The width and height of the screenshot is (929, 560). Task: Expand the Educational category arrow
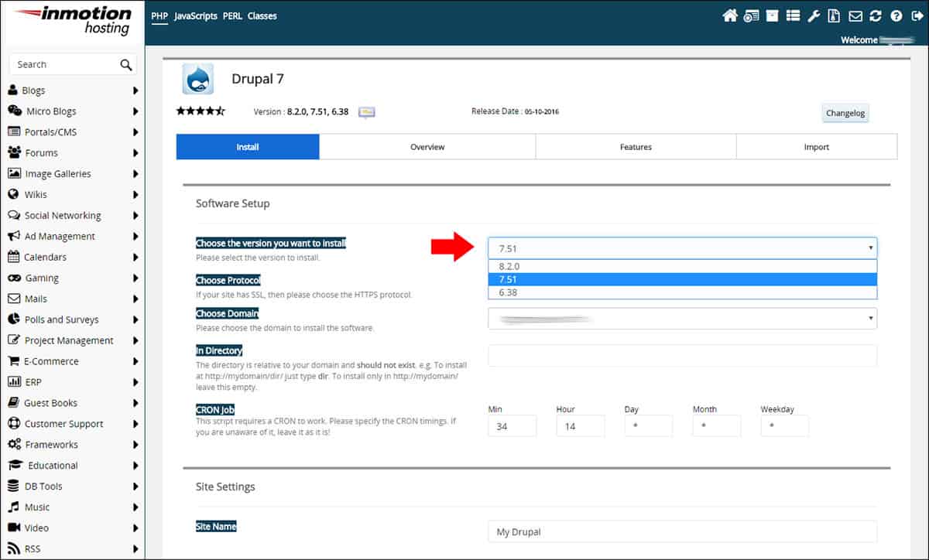coord(135,466)
